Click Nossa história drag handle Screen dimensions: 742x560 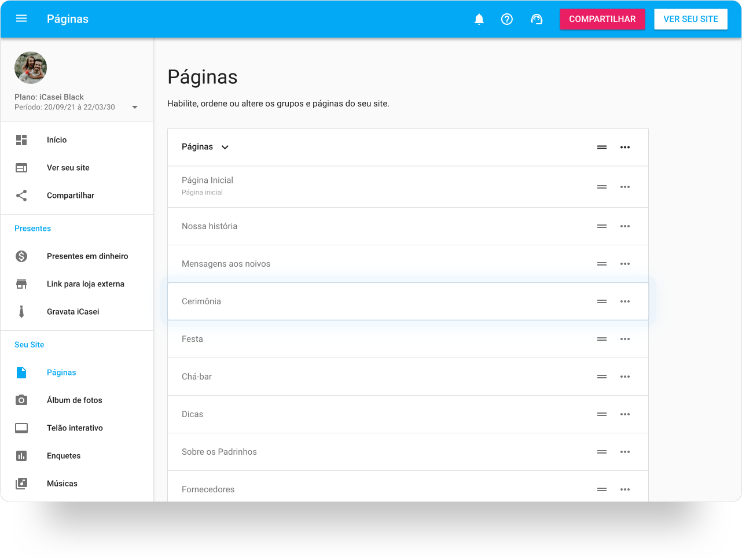point(602,226)
